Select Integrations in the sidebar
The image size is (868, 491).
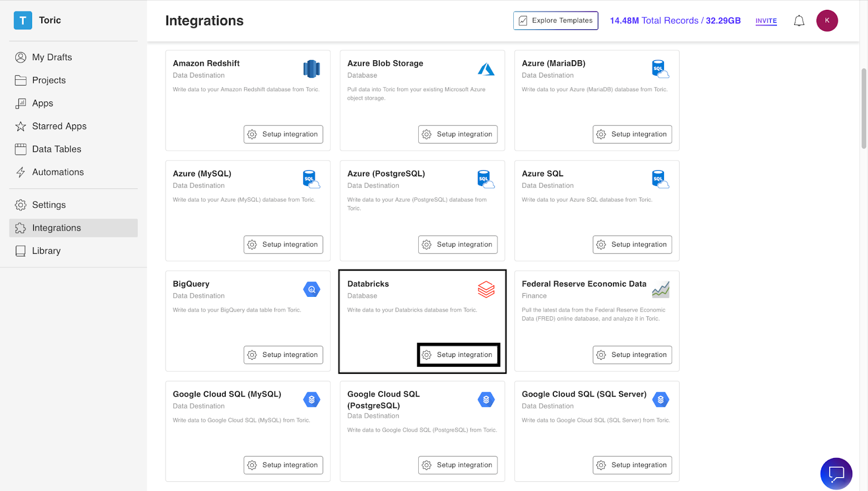pyautogui.click(x=73, y=228)
